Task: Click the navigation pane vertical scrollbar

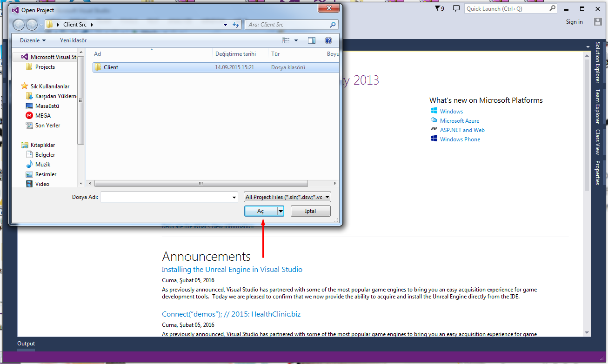Action: click(81, 101)
